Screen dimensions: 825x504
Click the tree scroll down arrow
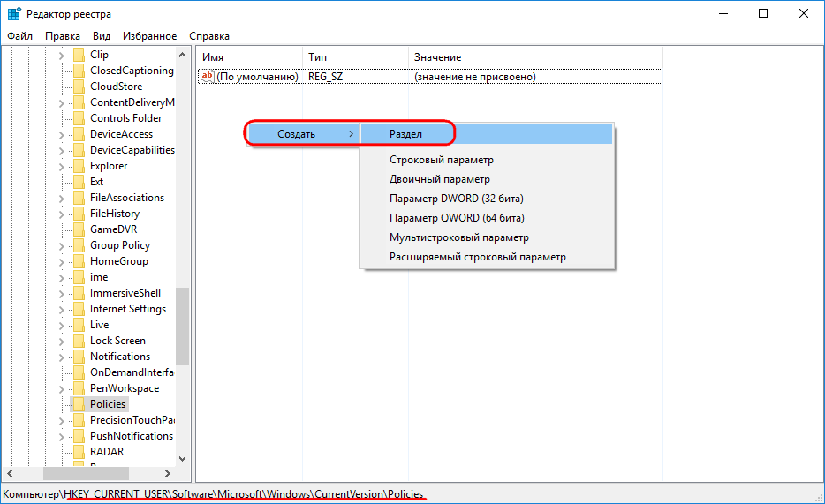[182, 459]
